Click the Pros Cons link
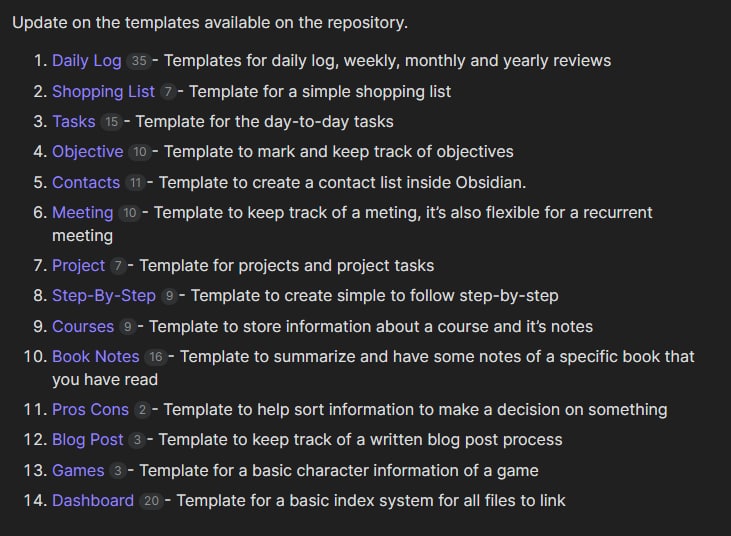 point(90,410)
